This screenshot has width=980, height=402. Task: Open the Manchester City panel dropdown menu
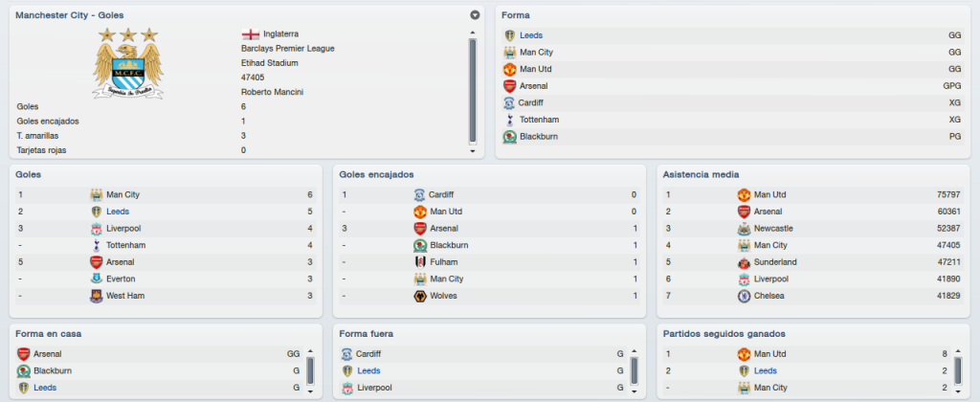point(475,15)
